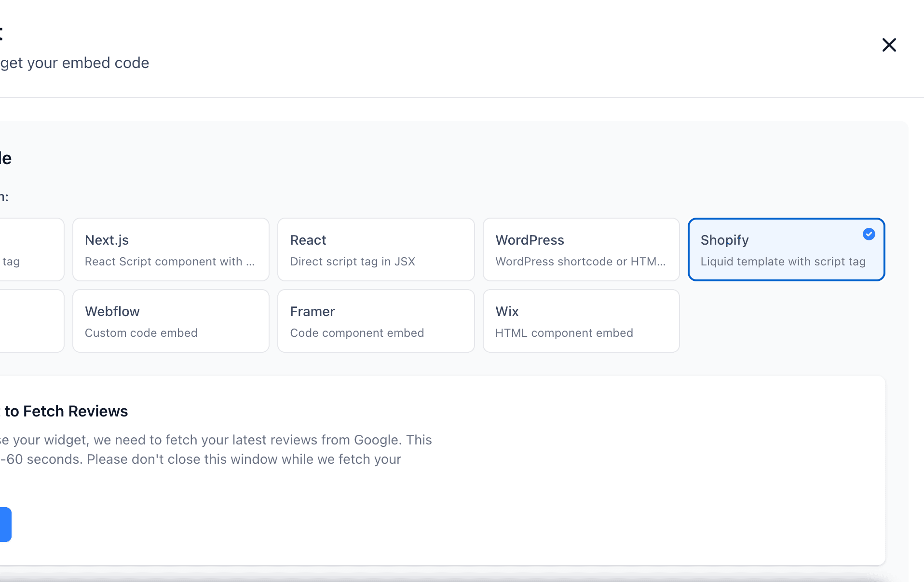The image size is (924, 582).
Task: Select the Next.js platform card
Action: pos(170,249)
